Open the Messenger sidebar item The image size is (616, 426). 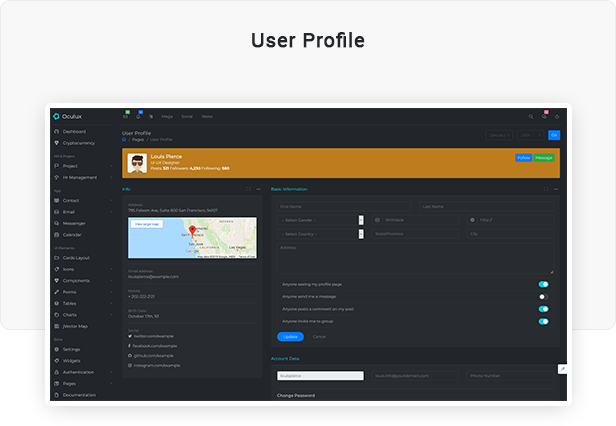(x=75, y=223)
